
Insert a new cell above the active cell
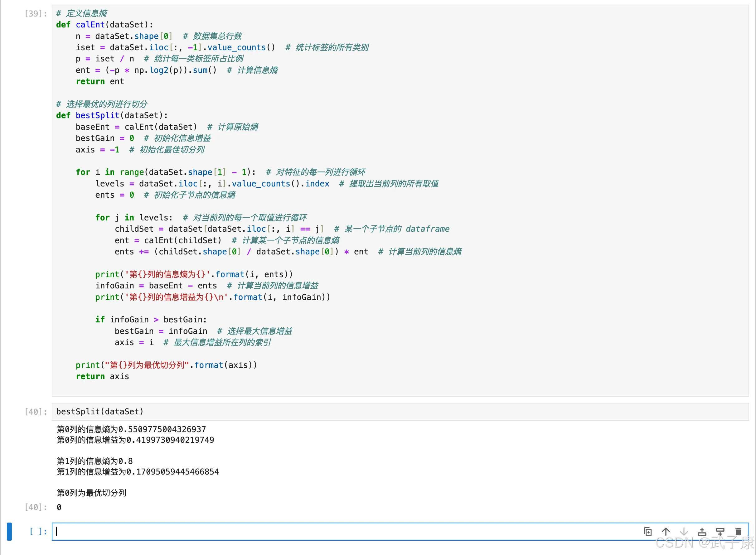pos(702,532)
